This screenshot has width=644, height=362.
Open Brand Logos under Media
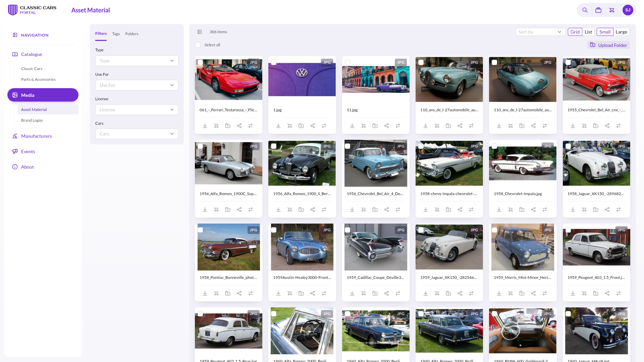point(32,120)
